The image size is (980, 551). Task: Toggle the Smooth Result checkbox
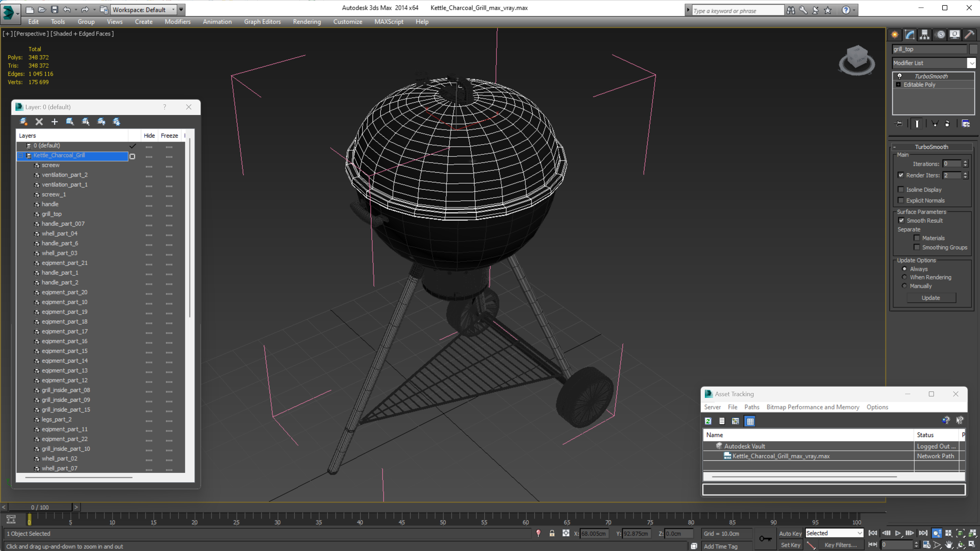[901, 220]
